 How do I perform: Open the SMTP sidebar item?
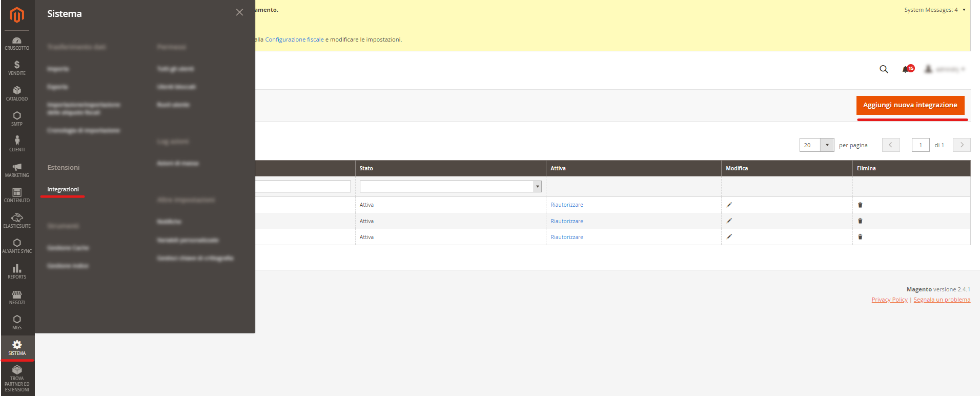17,118
